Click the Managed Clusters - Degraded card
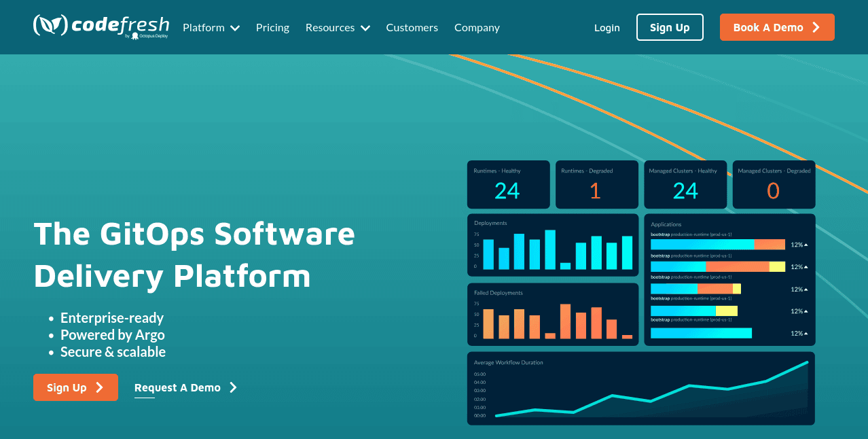 coord(774,184)
